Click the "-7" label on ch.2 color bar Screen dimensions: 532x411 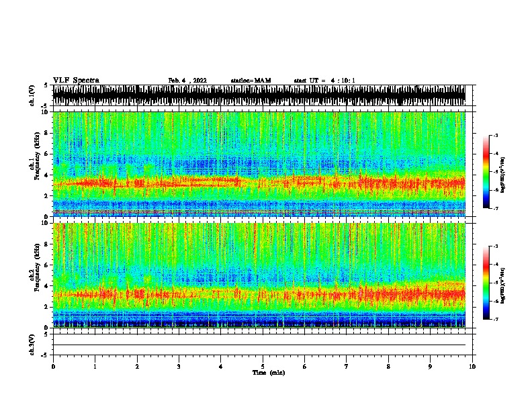pos(496,319)
